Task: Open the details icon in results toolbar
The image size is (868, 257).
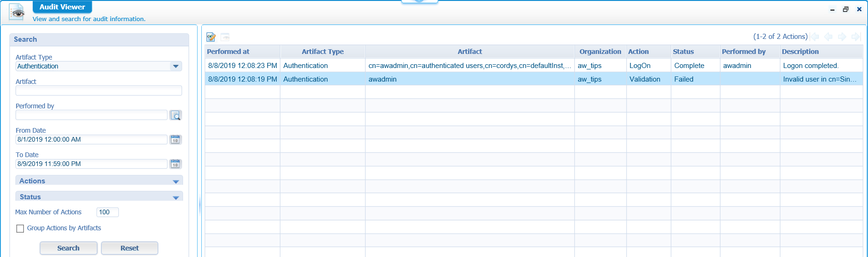Action: 211,37
